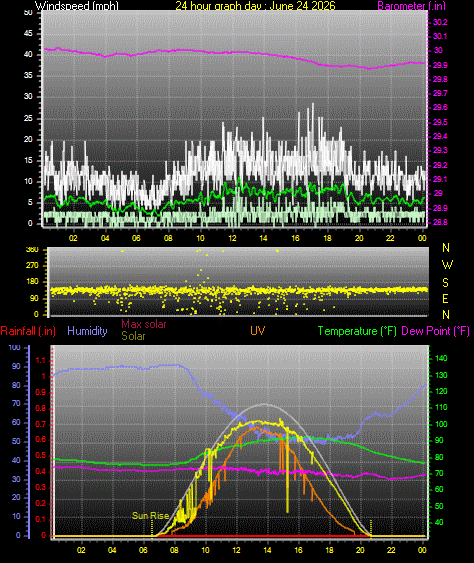Click the 45 windspeed scale value
Viewport: 474px width, 563px height.
pos(28,33)
